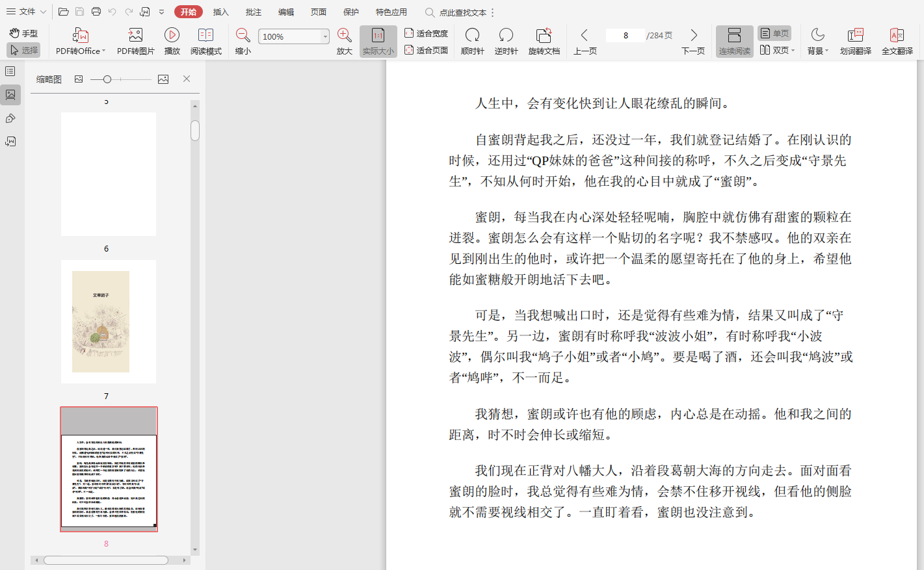The image size is (924, 570).
Task: Click the printer icon
Action: 96,12
